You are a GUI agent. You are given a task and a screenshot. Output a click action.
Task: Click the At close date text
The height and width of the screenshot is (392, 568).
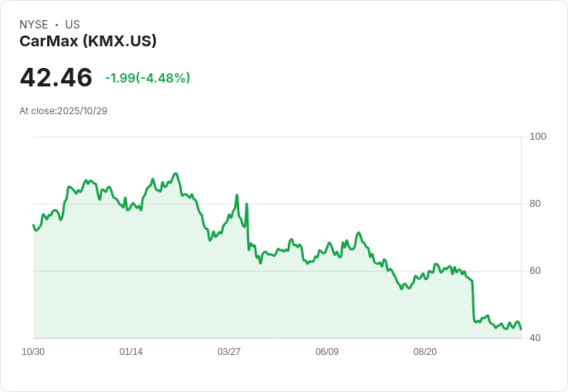(63, 111)
